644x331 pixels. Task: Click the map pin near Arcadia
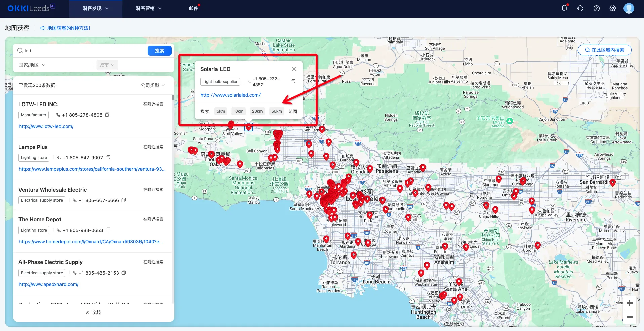(x=423, y=167)
